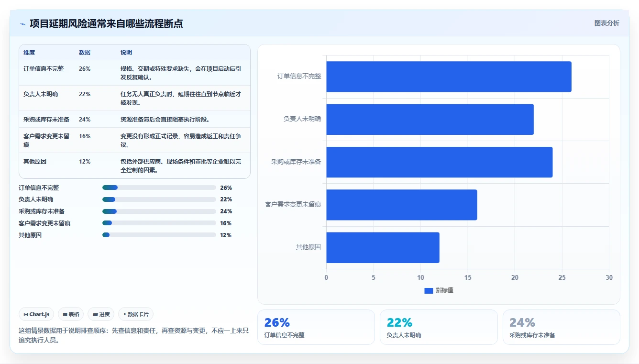Select the 进度 tag chip

click(101, 314)
